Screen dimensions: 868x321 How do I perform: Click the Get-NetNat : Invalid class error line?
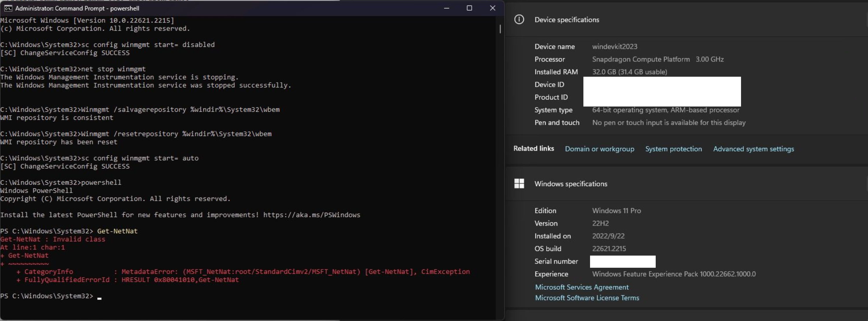click(53, 239)
